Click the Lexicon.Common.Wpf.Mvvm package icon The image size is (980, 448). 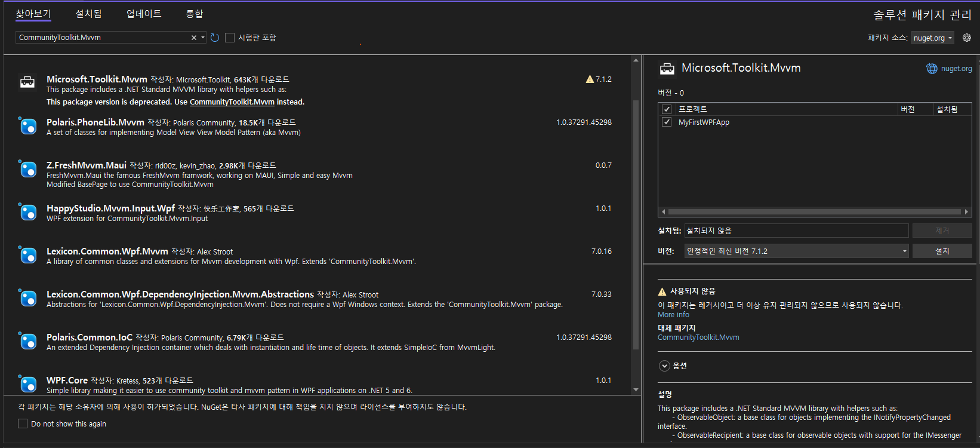coord(27,254)
